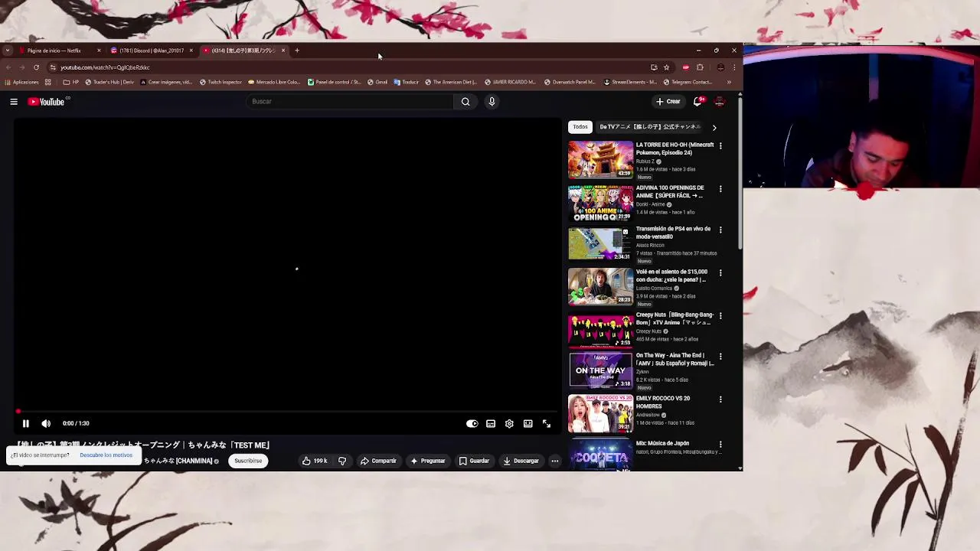
Task: Click the search magnifier button
Action: pos(465,101)
